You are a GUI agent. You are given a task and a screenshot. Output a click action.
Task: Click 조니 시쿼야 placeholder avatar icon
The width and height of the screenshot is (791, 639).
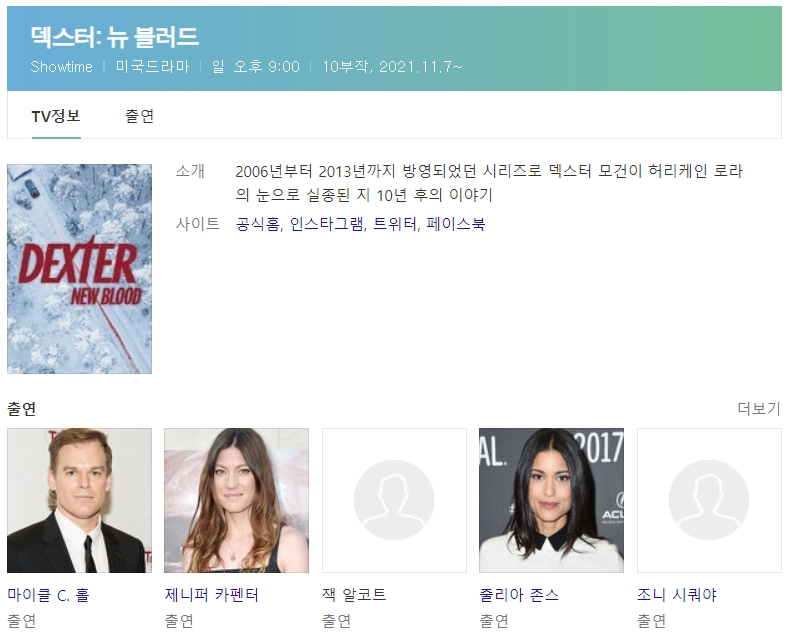709,500
